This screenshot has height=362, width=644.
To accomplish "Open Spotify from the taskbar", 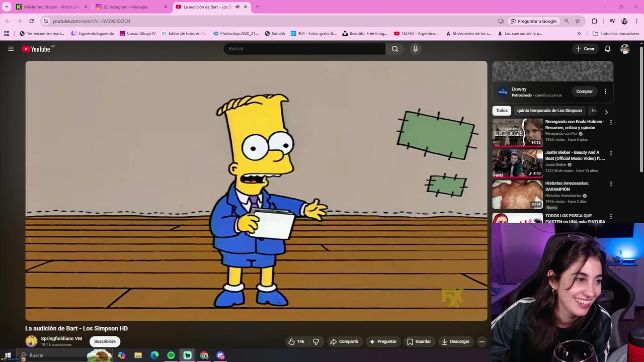I will (171, 355).
